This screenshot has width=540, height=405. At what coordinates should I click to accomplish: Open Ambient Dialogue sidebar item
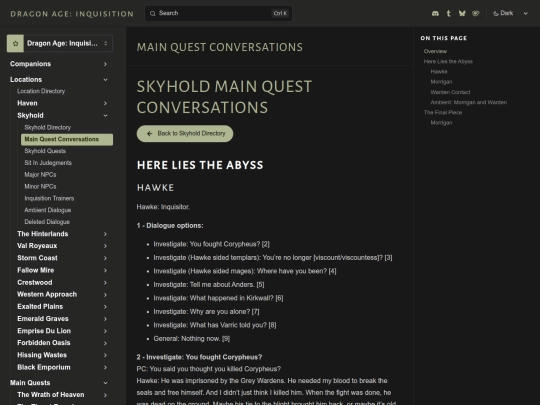coord(48,210)
